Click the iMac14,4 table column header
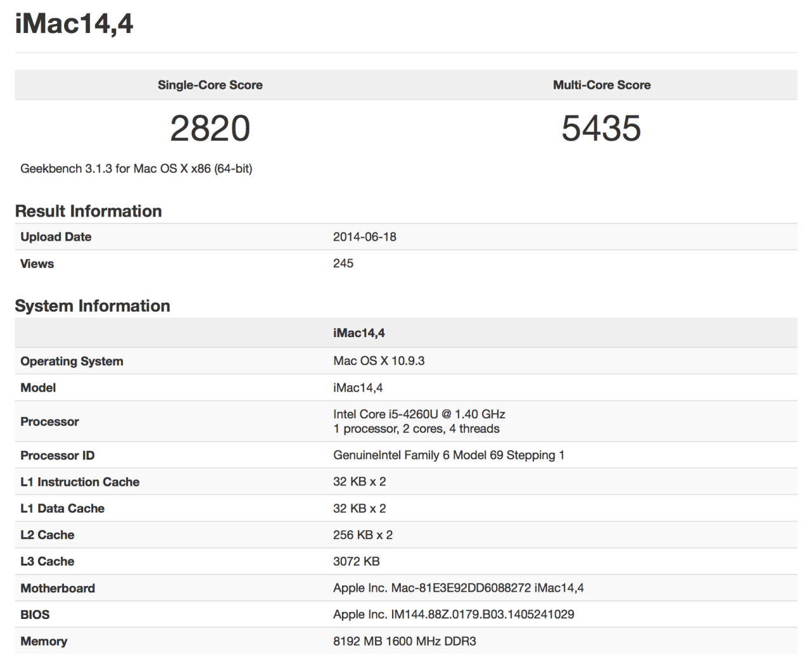Viewport: 812px width, 664px height. [x=359, y=333]
